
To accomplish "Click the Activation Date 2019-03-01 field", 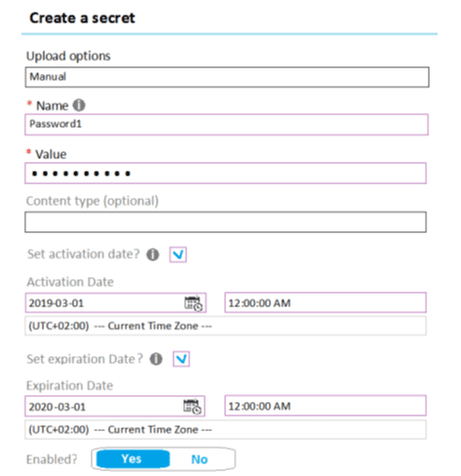I will click(x=115, y=302).
